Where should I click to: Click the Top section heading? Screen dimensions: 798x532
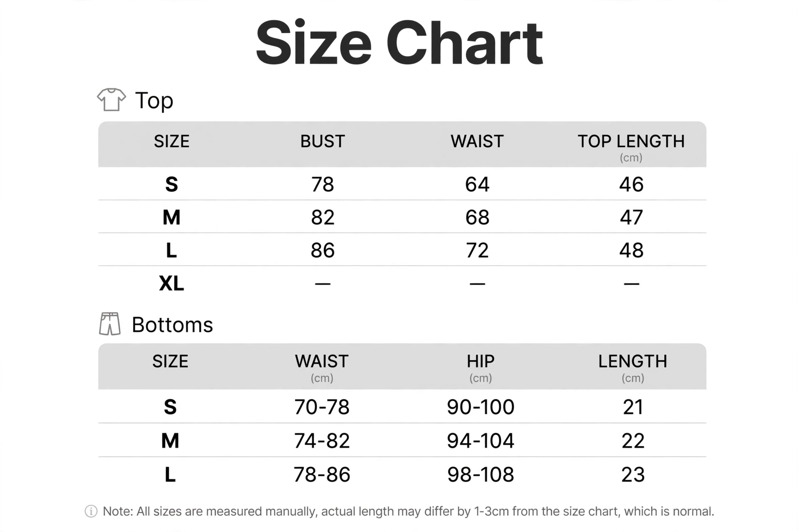point(154,101)
